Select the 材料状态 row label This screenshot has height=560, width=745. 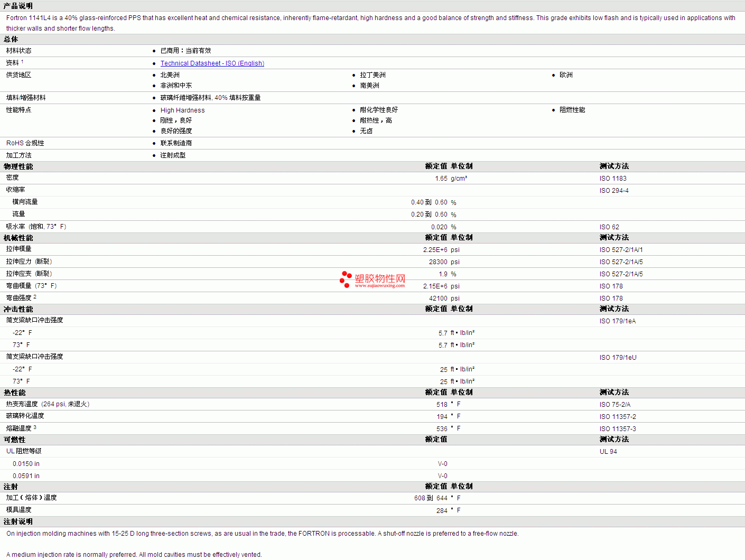(18, 51)
